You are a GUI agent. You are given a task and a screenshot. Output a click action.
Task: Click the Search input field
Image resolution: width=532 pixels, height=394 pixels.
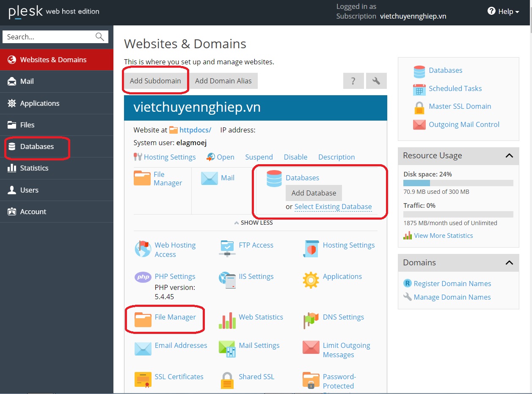[x=49, y=37]
